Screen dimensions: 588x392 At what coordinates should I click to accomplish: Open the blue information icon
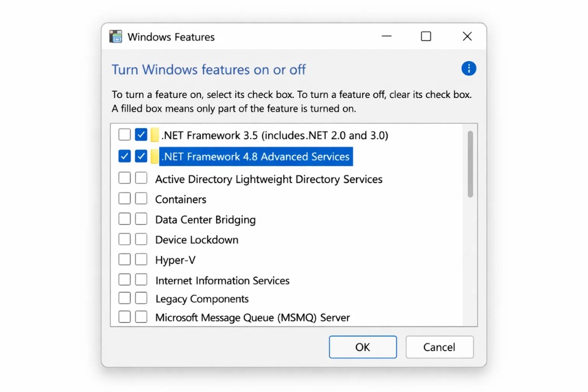[x=469, y=69]
